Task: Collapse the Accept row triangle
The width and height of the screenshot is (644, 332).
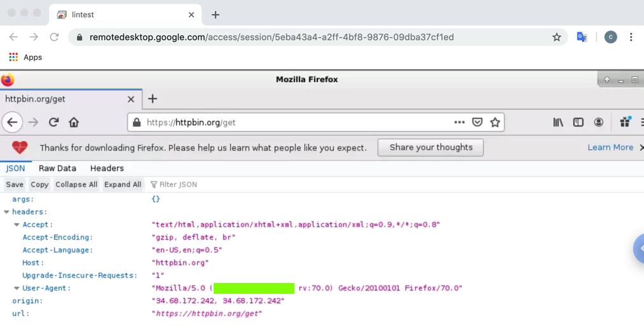Action: pyautogui.click(x=17, y=225)
